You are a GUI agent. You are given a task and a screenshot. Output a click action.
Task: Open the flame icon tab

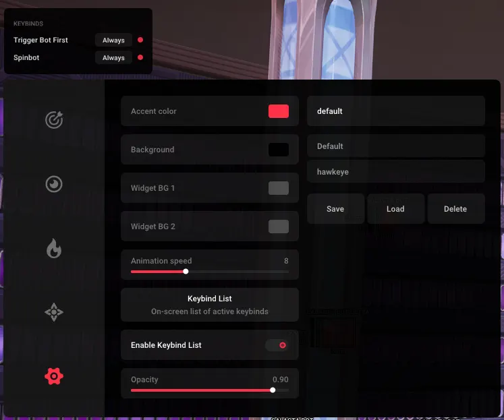pyautogui.click(x=54, y=248)
